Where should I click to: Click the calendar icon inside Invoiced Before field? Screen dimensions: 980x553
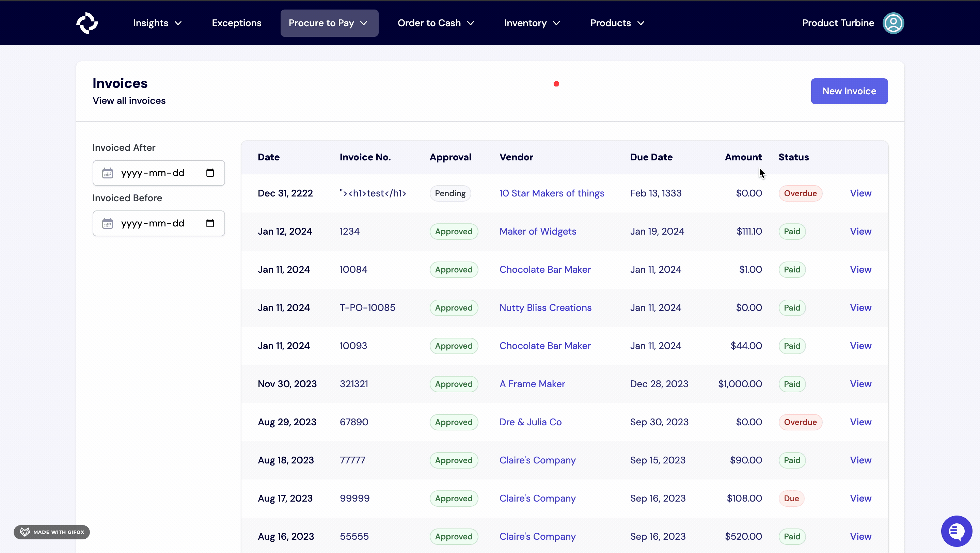(108, 223)
